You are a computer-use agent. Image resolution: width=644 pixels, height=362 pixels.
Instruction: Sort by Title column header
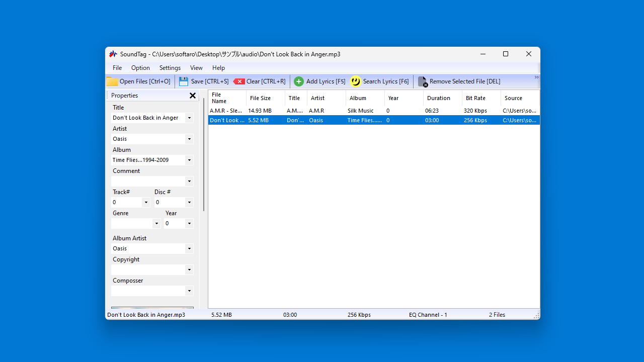(x=296, y=98)
